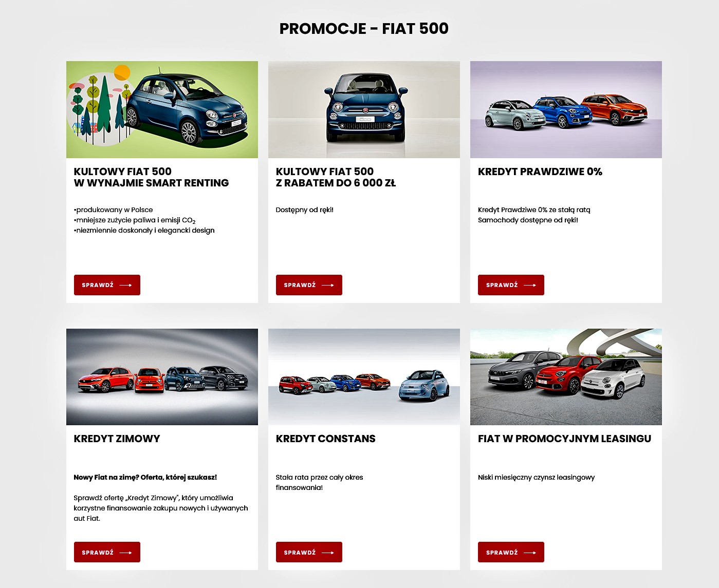Viewport: 719px width, 588px height.
Task: Click Sprawdź button under Smart Renting offer
Action: 107,285
